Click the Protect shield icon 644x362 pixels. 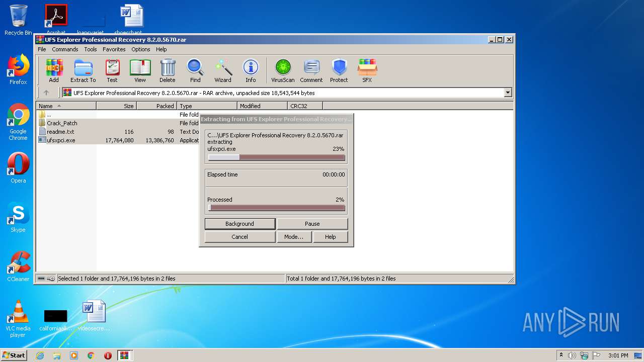[339, 70]
